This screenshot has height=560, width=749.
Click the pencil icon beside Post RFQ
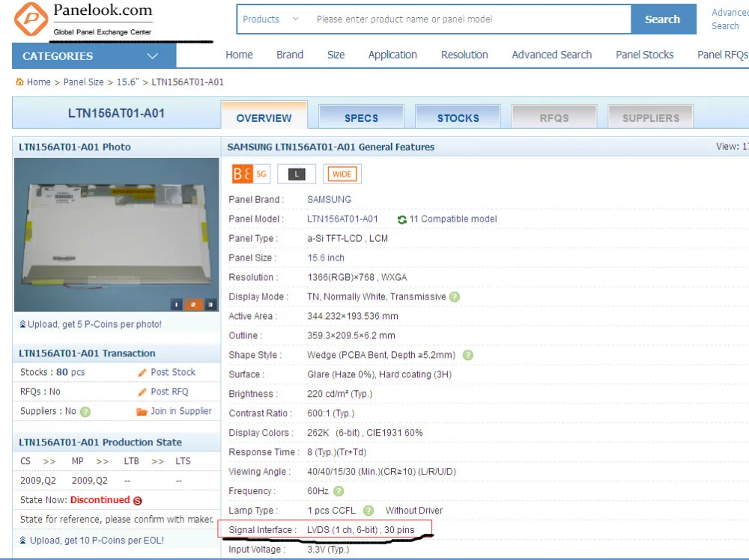(142, 392)
